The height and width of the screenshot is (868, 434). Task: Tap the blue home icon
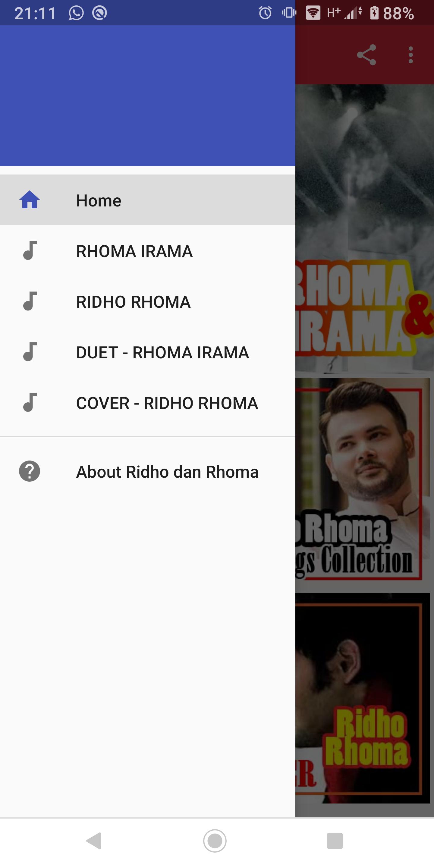30,200
